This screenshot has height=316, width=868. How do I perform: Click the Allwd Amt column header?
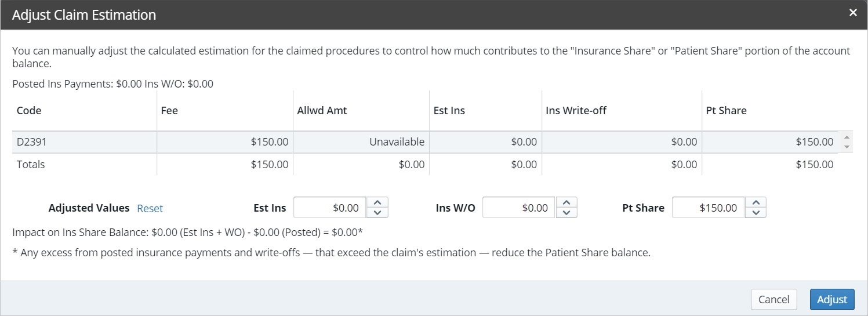(322, 110)
